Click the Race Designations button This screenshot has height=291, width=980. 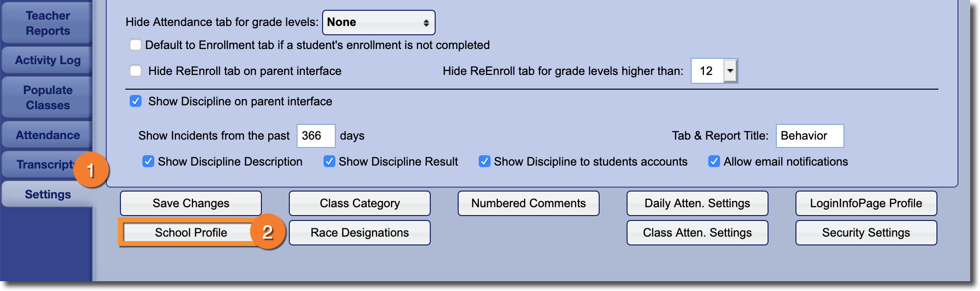pos(359,233)
